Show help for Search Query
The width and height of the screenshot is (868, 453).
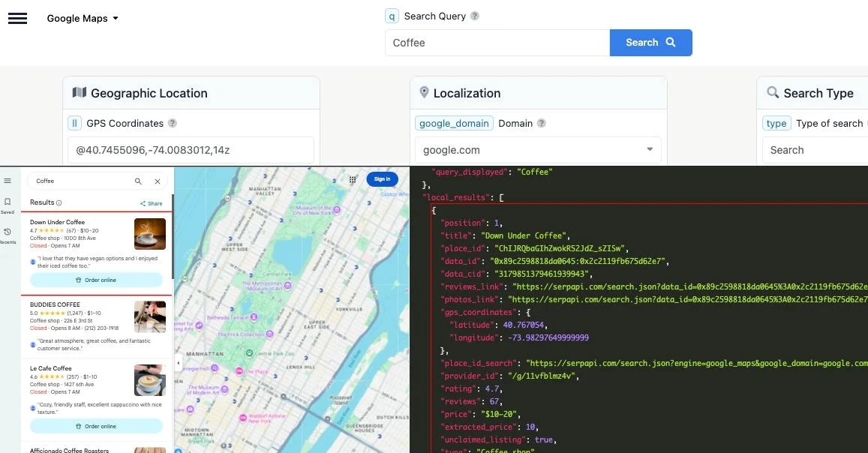[474, 16]
